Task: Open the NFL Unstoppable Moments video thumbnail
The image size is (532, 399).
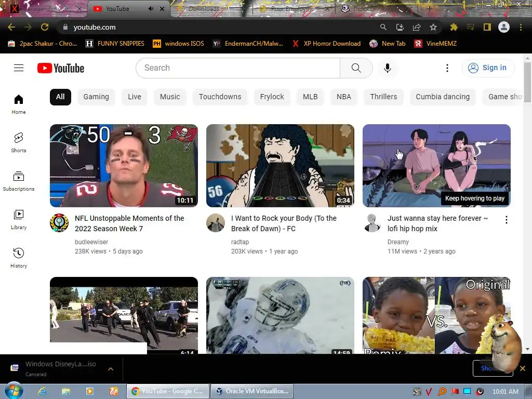Action: (x=124, y=166)
